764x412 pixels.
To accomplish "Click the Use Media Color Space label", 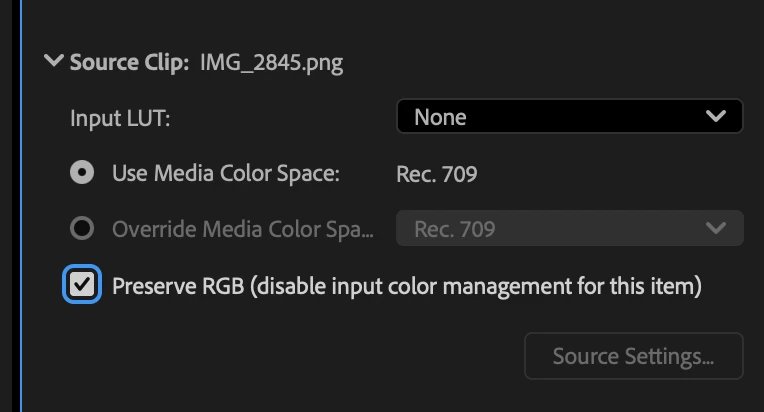I will (226, 173).
